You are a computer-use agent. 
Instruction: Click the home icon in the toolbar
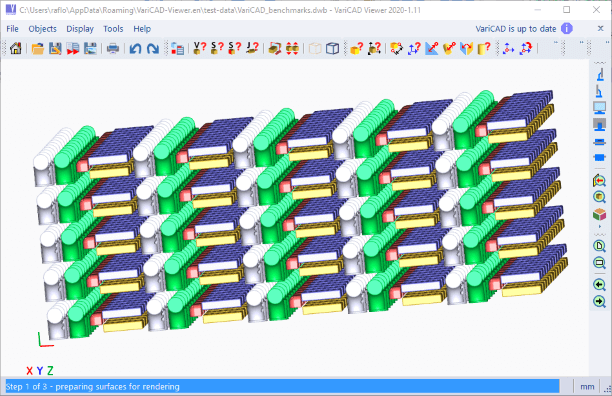click(x=16, y=48)
